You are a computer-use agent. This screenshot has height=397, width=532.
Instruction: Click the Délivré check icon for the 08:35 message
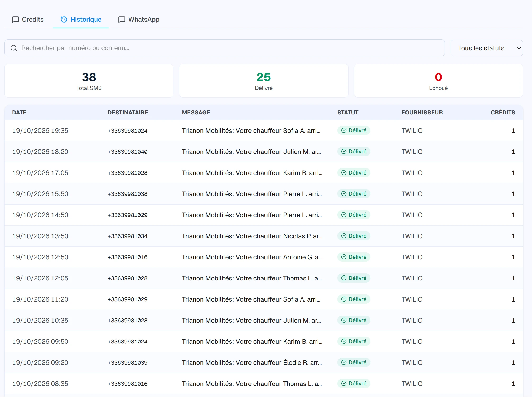[x=344, y=384]
